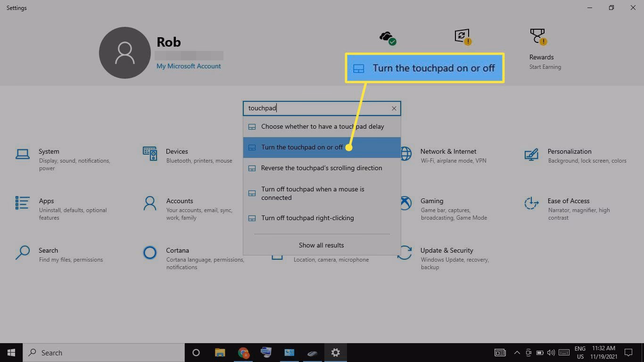Screen dimensions: 644x362
Task: Show hidden system tray icons
Action: (x=517, y=353)
